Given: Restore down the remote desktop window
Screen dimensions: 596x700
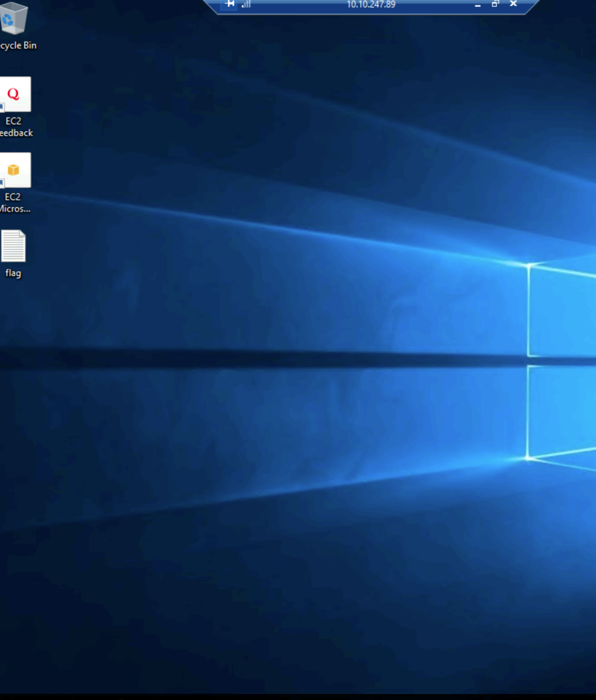Looking at the screenshot, I should coord(495,4).
